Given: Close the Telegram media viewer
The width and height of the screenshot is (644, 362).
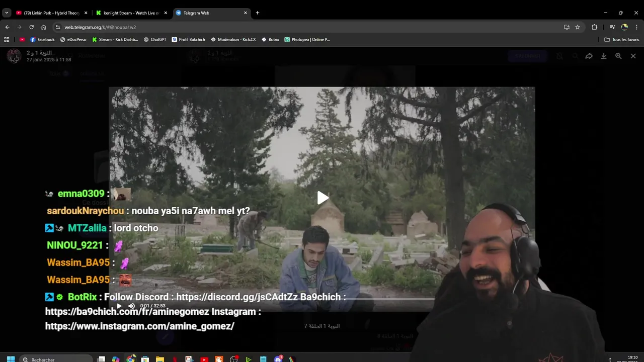Looking at the screenshot, I should click(633, 56).
